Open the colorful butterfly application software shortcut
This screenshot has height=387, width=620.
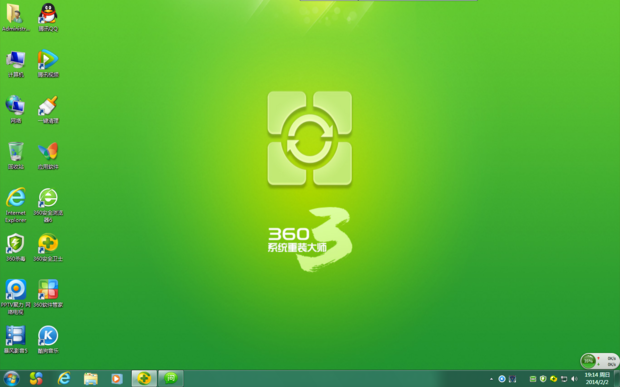48,156
